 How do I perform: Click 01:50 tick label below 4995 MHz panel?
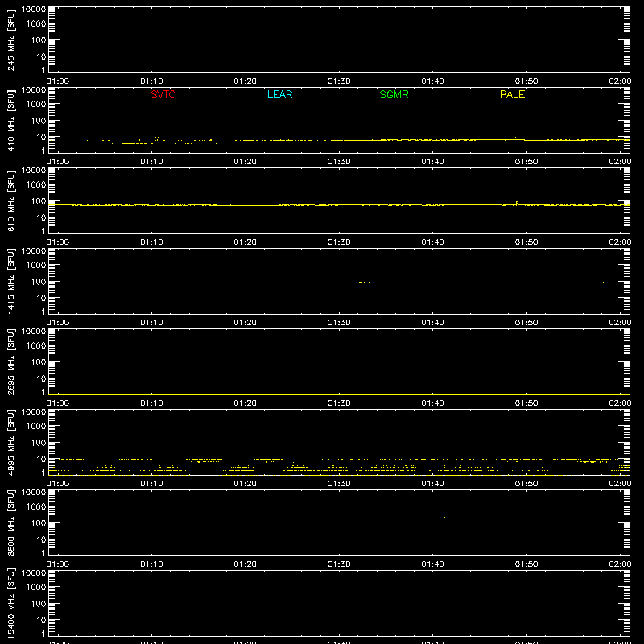[526, 484]
